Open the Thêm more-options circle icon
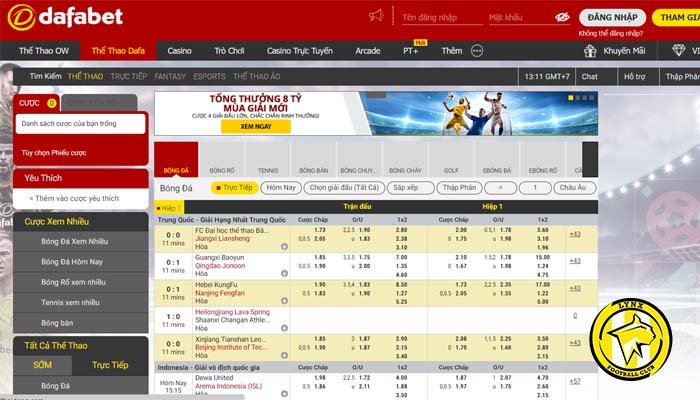This screenshot has width=700, height=400. [x=477, y=51]
